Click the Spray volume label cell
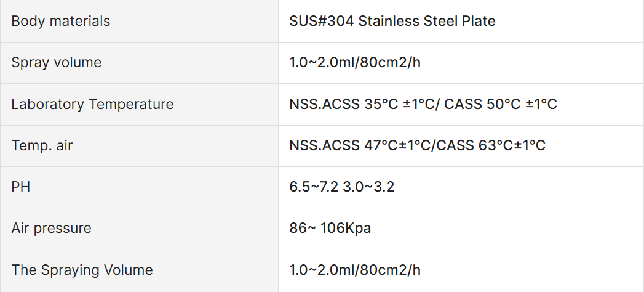644x292 pixels. pos(139,62)
